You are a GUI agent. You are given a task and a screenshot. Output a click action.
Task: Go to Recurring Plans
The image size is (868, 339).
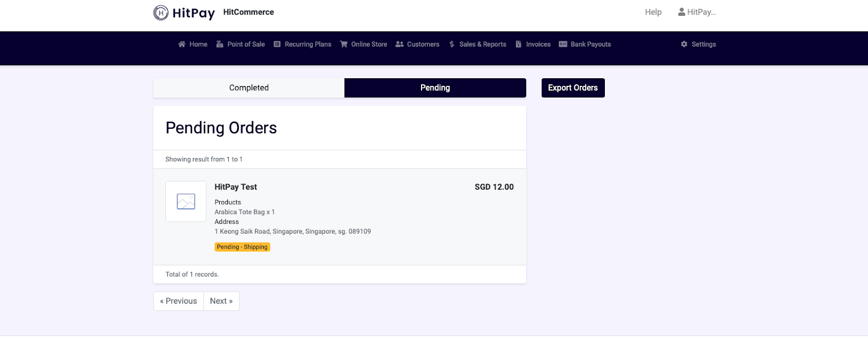point(303,45)
